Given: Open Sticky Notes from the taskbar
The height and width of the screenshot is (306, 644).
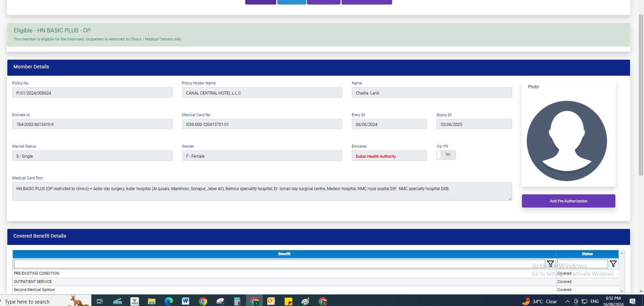Looking at the screenshot, I should [x=288, y=301].
